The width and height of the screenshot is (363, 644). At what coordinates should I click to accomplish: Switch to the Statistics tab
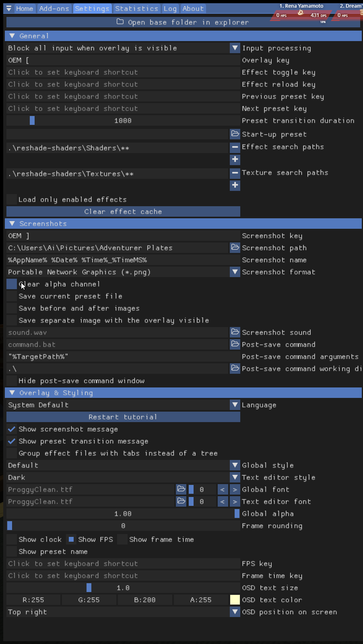[136, 8]
